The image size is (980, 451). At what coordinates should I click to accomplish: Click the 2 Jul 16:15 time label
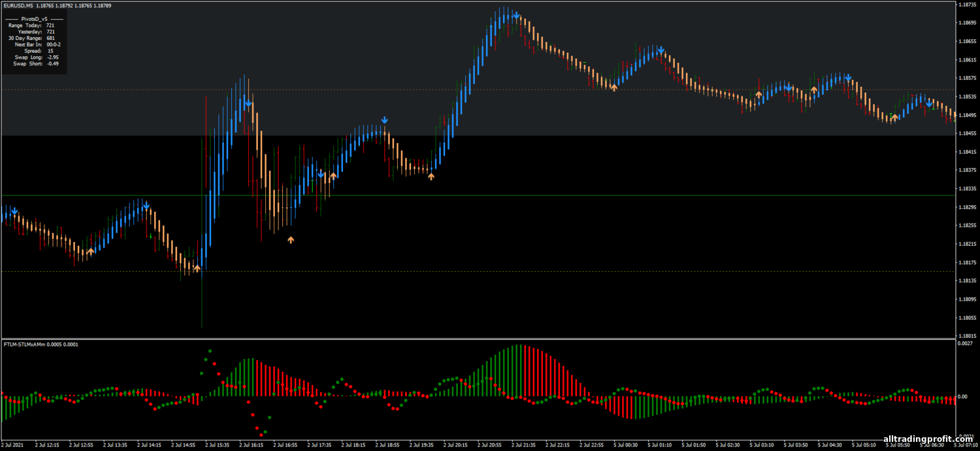click(251, 445)
